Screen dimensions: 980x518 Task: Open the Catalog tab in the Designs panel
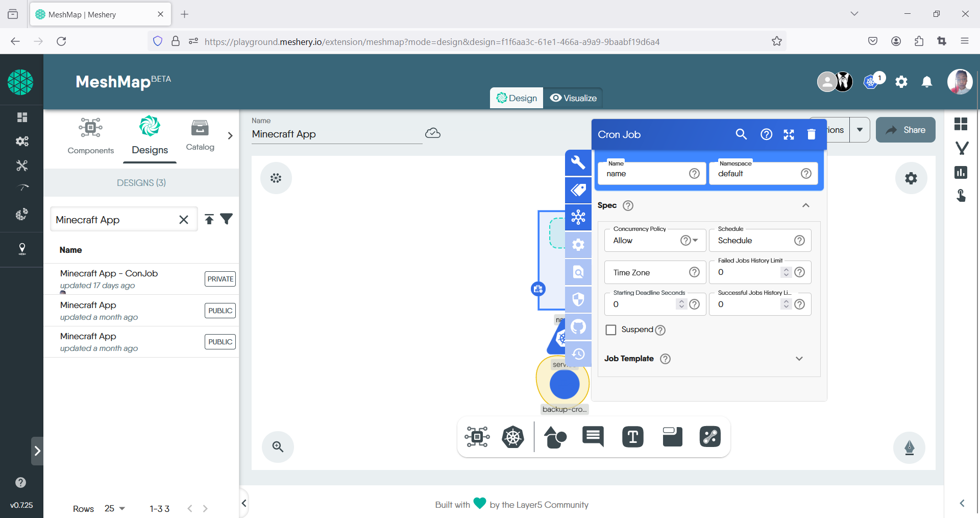200,135
